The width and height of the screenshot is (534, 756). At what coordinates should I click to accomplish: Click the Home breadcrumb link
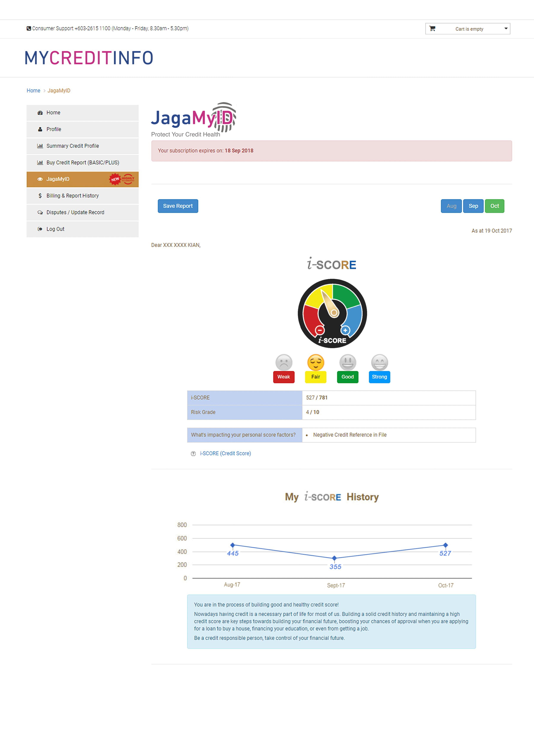point(33,91)
